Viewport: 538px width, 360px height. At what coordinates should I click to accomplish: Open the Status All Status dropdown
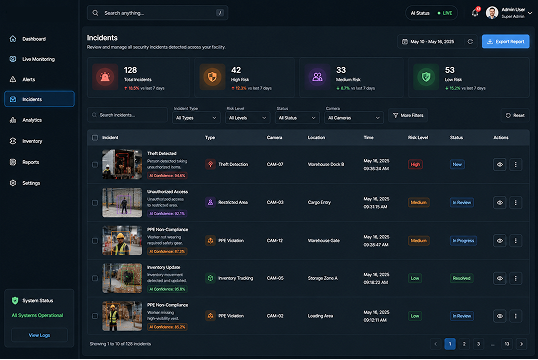(297, 118)
